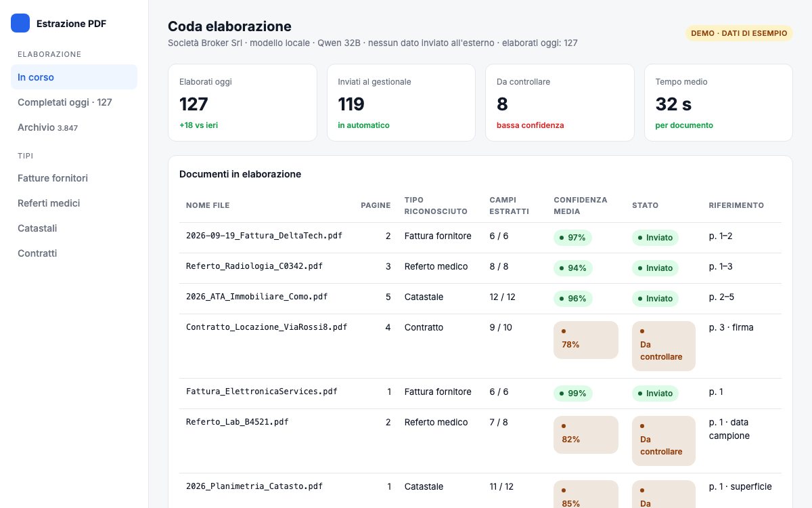Click the 97% confidence badge
This screenshot has height=508, width=812.
tap(573, 238)
